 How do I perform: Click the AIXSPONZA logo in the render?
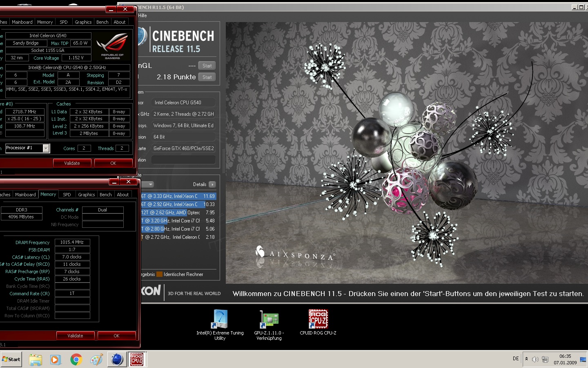[295, 254]
